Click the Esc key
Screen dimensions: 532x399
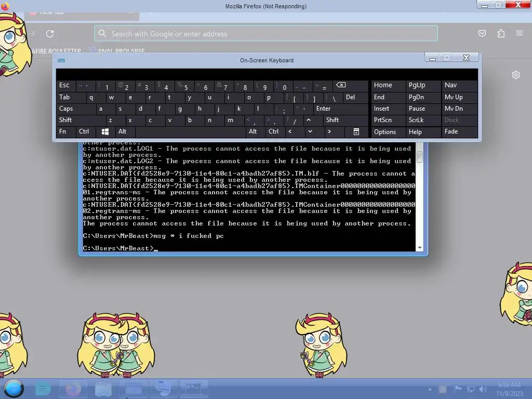click(65, 85)
